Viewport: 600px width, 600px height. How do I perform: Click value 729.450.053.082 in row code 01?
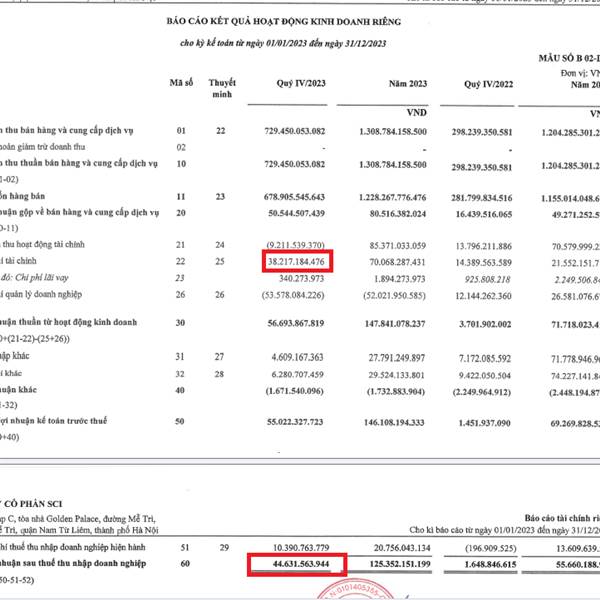point(295,131)
